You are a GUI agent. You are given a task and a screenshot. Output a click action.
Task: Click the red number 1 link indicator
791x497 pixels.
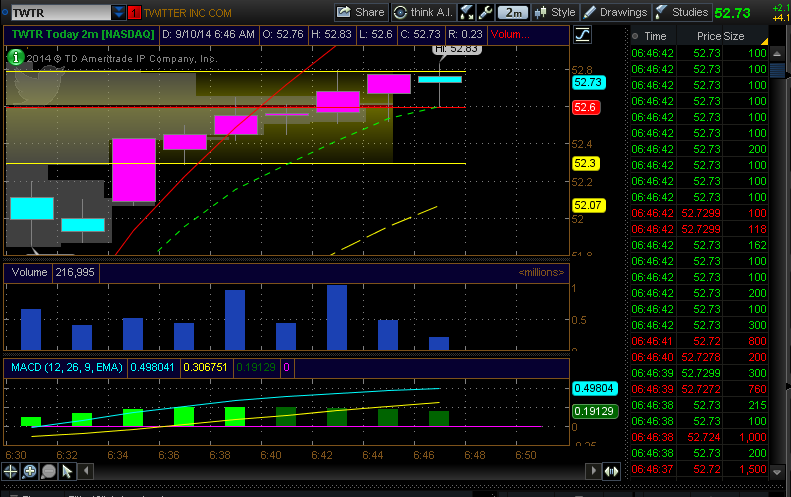coord(134,13)
